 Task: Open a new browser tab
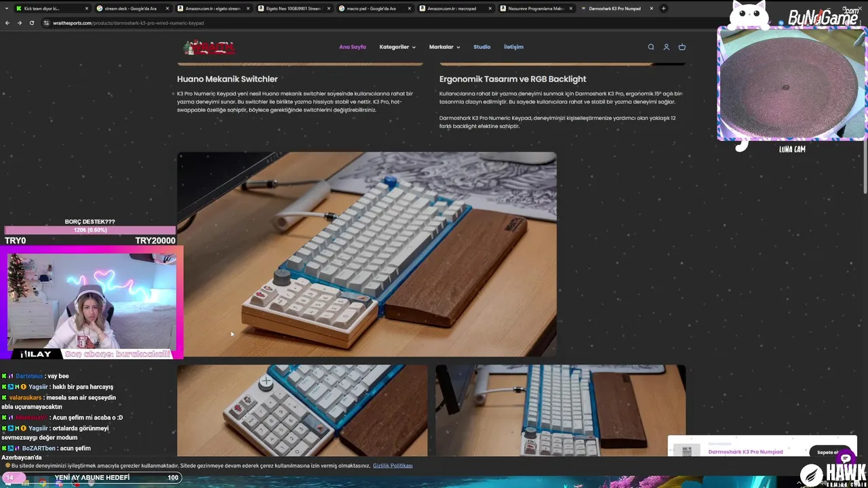tap(663, 9)
